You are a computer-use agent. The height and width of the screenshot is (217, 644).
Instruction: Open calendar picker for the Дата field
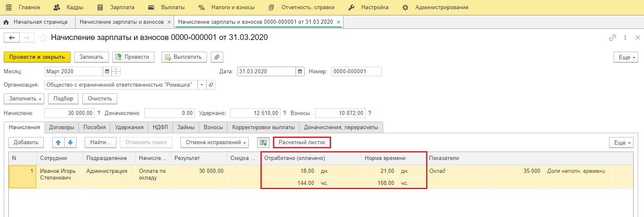pos(300,72)
